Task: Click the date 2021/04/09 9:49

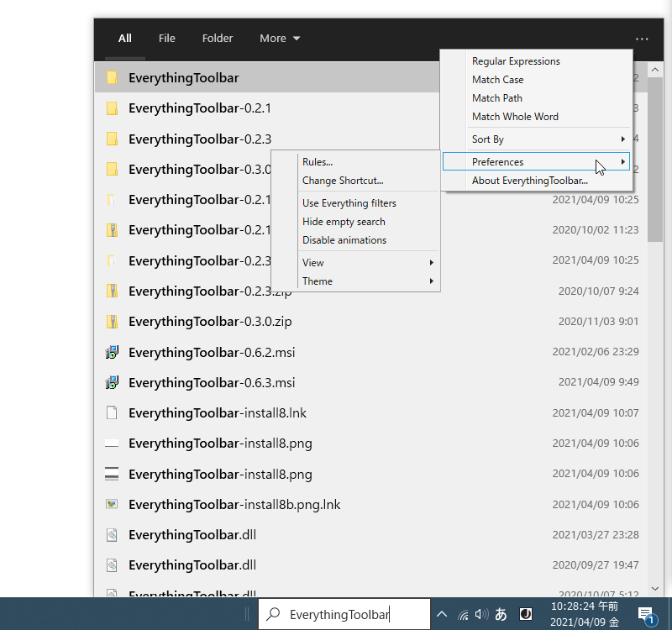Action: [598, 382]
